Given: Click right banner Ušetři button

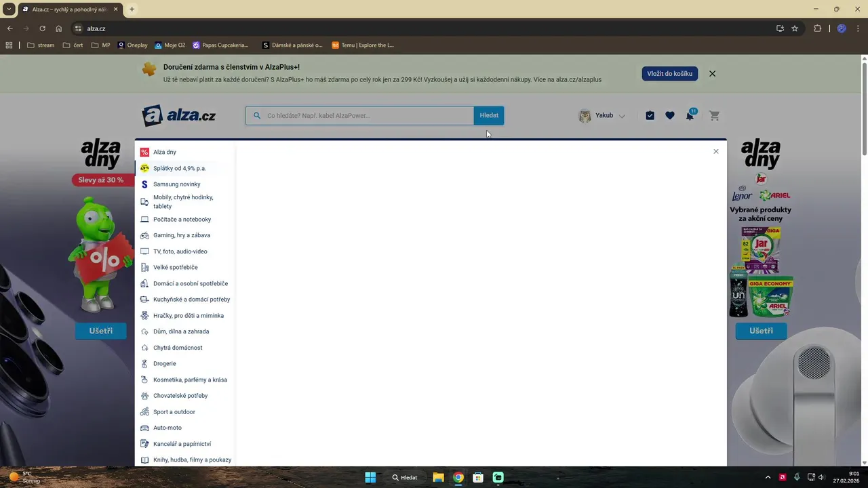Looking at the screenshot, I should click(761, 331).
